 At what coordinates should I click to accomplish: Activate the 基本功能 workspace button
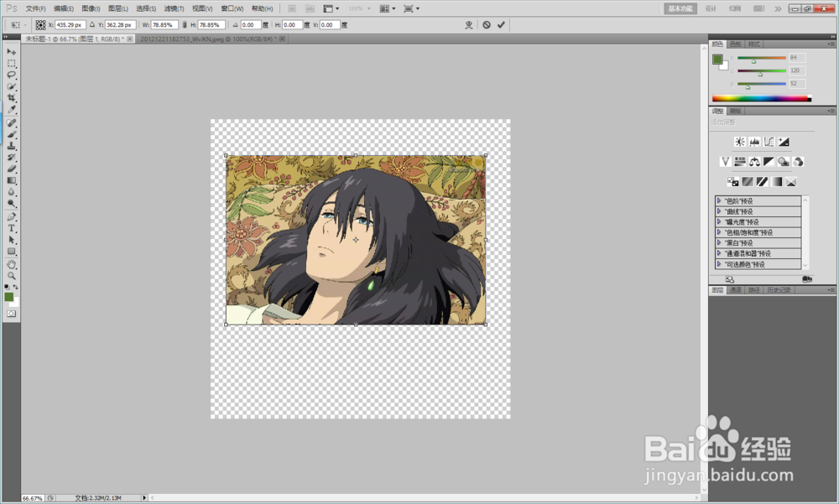click(x=680, y=8)
